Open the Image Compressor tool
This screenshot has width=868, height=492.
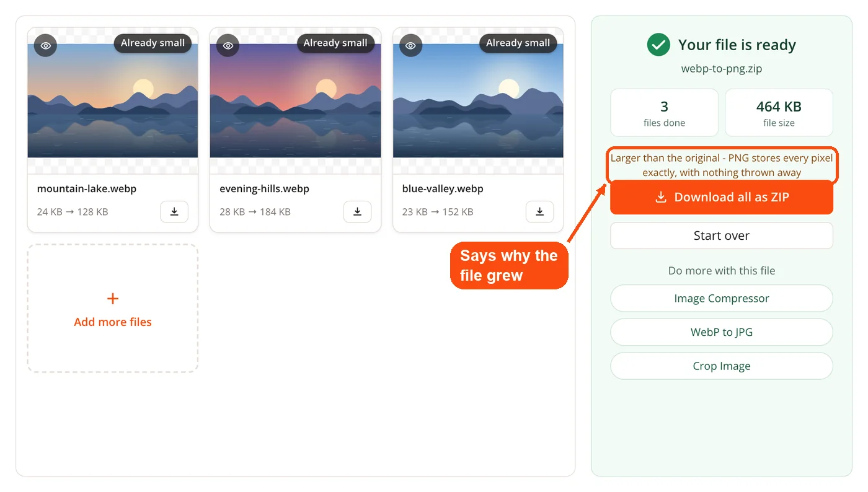tap(722, 298)
